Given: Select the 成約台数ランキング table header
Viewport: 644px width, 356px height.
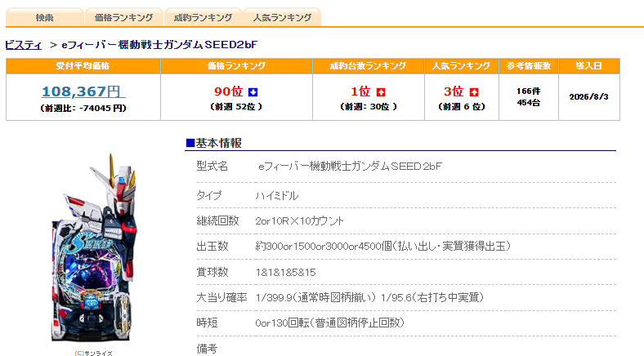Looking at the screenshot, I should pos(369,66).
